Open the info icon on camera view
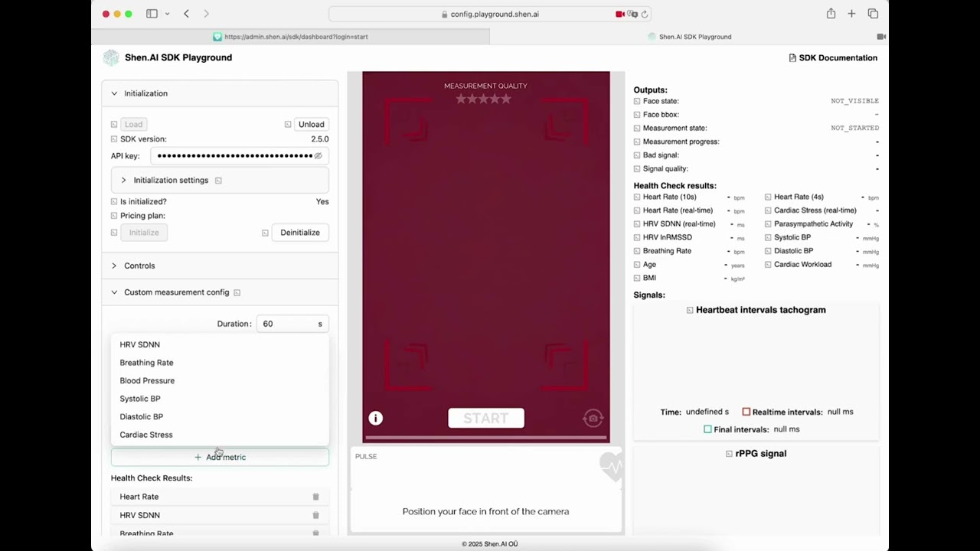This screenshot has height=551, width=980. tap(375, 418)
